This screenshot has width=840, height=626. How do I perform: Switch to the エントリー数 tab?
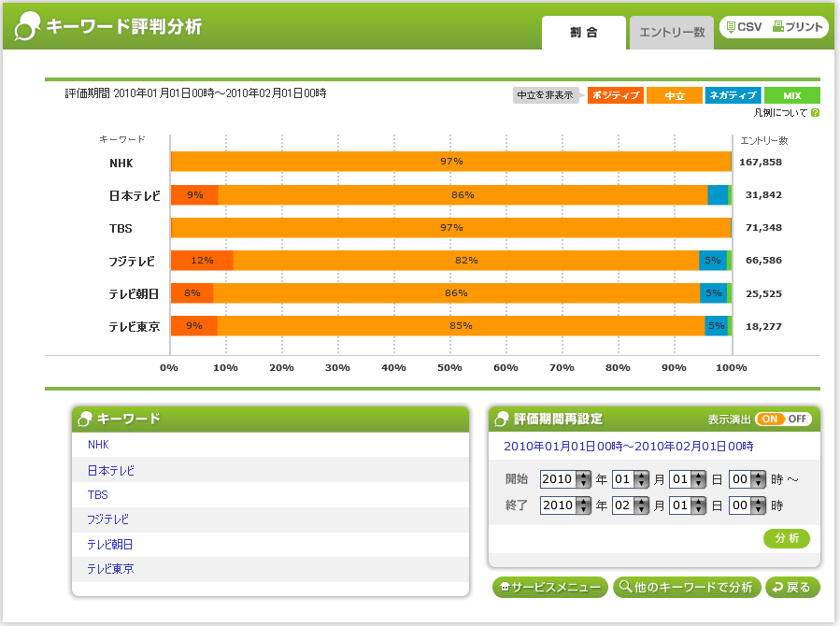tap(671, 33)
